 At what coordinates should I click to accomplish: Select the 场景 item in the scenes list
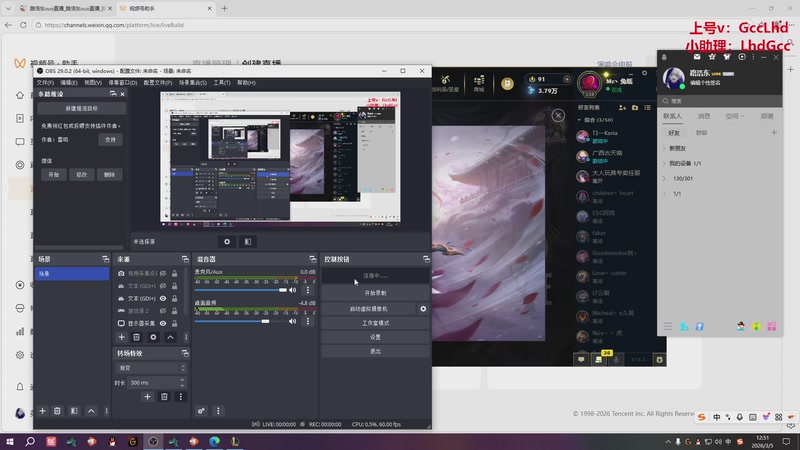coord(72,274)
